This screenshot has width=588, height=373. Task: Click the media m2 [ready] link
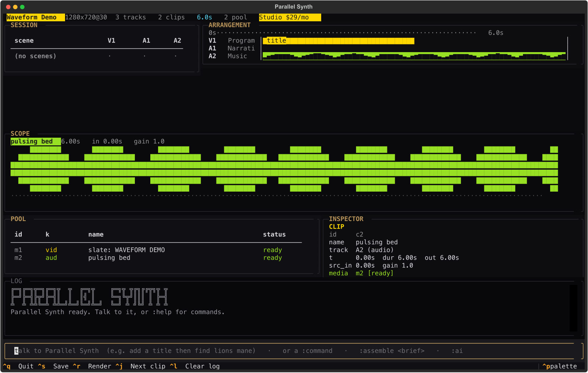pos(361,273)
